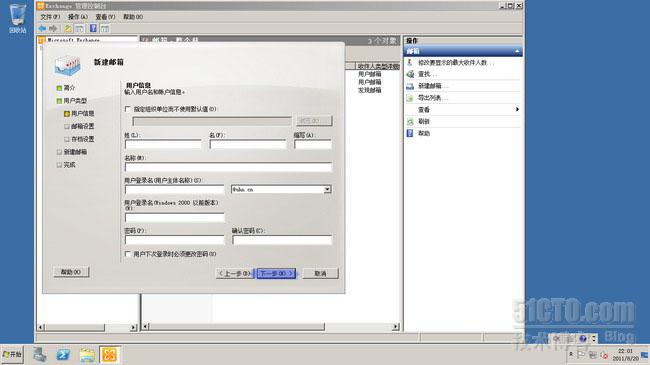This screenshot has width=650, height=365.
Task: Click the 名 first name field
Action: [x=248, y=144]
